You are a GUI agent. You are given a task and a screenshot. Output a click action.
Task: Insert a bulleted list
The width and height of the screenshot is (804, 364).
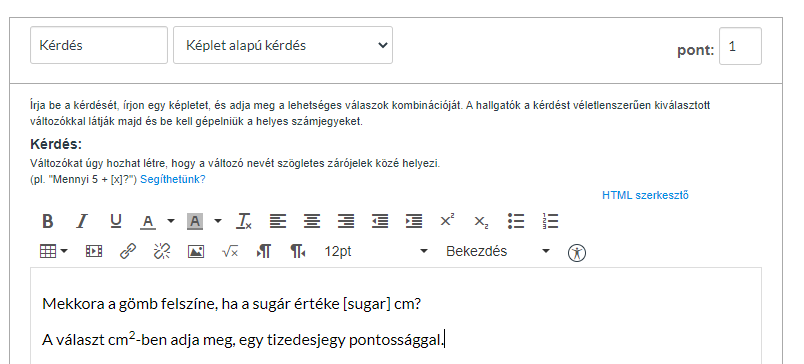click(516, 221)
